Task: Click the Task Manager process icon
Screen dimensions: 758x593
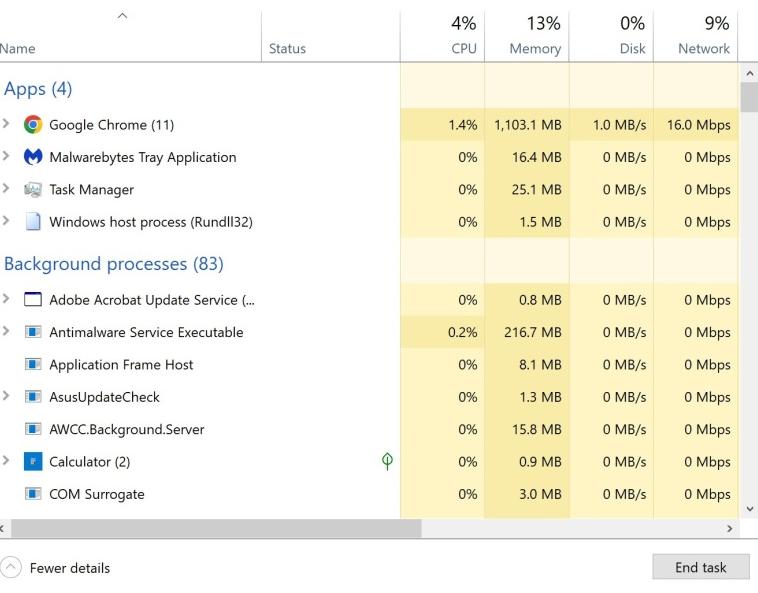Action: click(x=33, y=190)
